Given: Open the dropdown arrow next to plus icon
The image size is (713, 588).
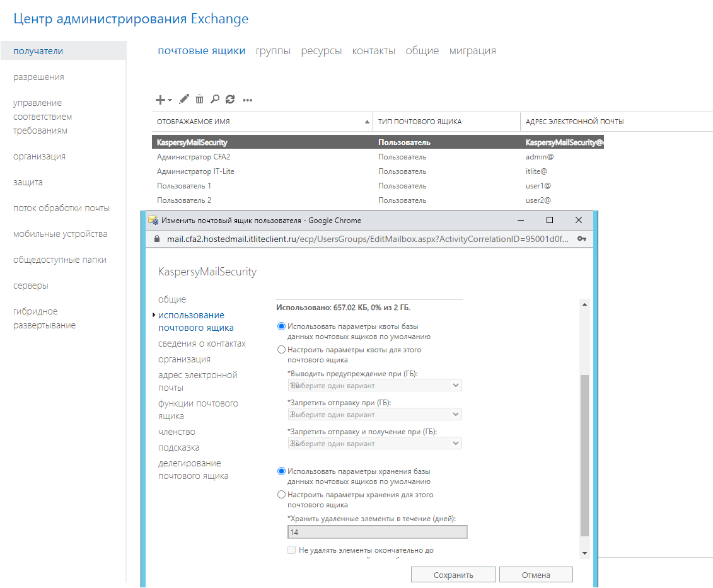Looking at the screenshot, I should [170, 100].
